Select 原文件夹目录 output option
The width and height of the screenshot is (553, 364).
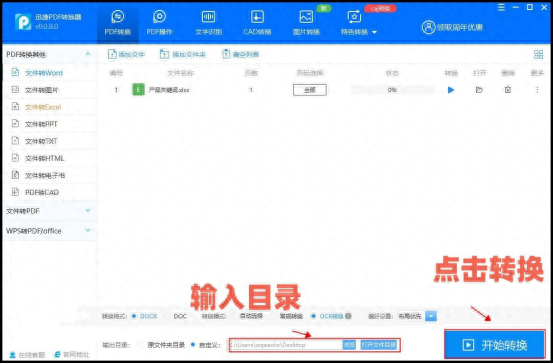point(141,345)
